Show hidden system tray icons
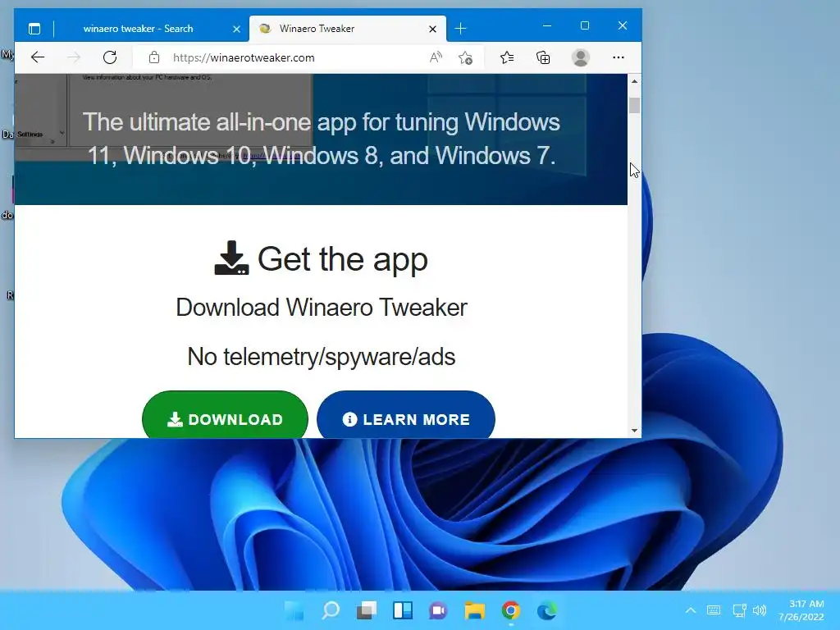The width and height of the screenshot is (840, 630). pyautogui.click(x=691, y=610)
